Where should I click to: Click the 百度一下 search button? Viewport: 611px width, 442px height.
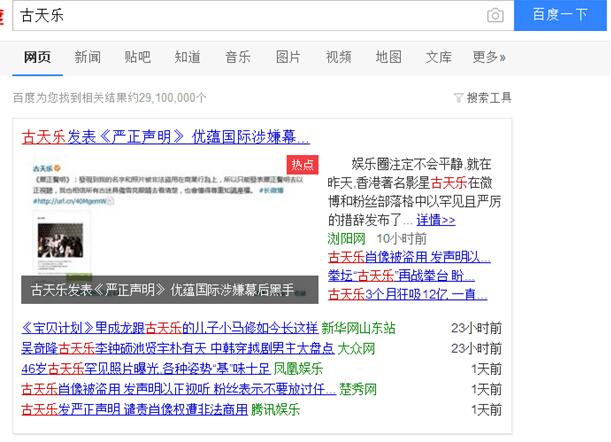560,15
